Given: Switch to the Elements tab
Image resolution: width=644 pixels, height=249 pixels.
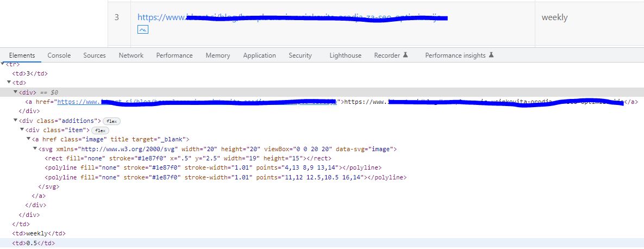Looking at the screenshot, I should pyautogui.click(x=22, y=55).
